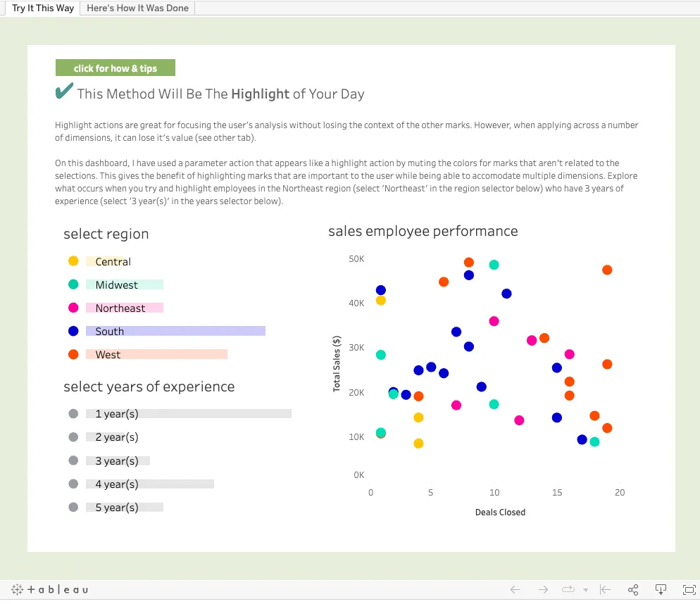Click the Midwest region bar
The width and height of the screenshot is (700, 604).
point(125,285)
